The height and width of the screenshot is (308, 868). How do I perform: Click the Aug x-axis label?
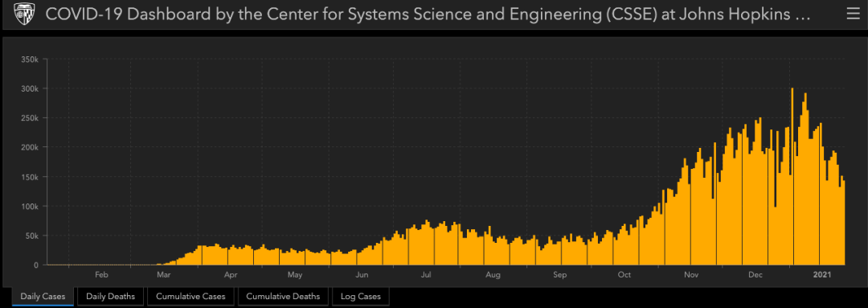pyautogui.click(x=493, y=274)
